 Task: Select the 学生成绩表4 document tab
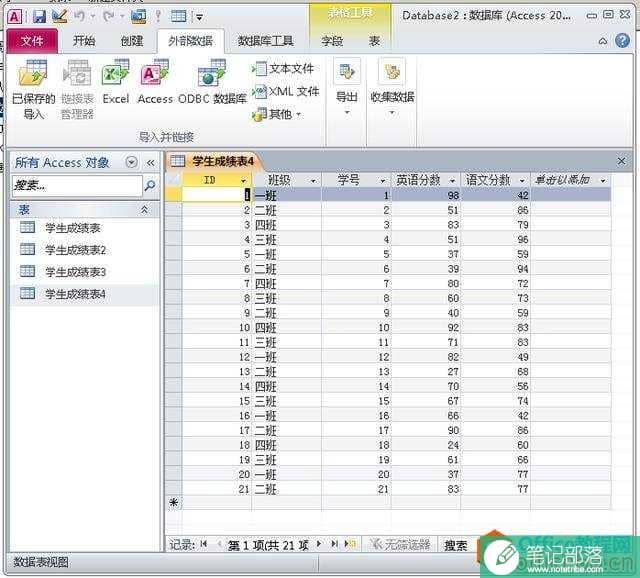(214, 161)
